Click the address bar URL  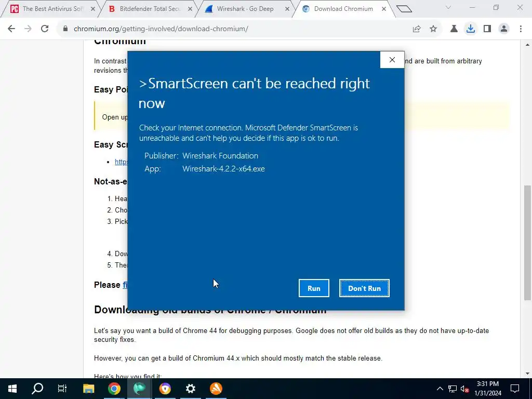161,29
